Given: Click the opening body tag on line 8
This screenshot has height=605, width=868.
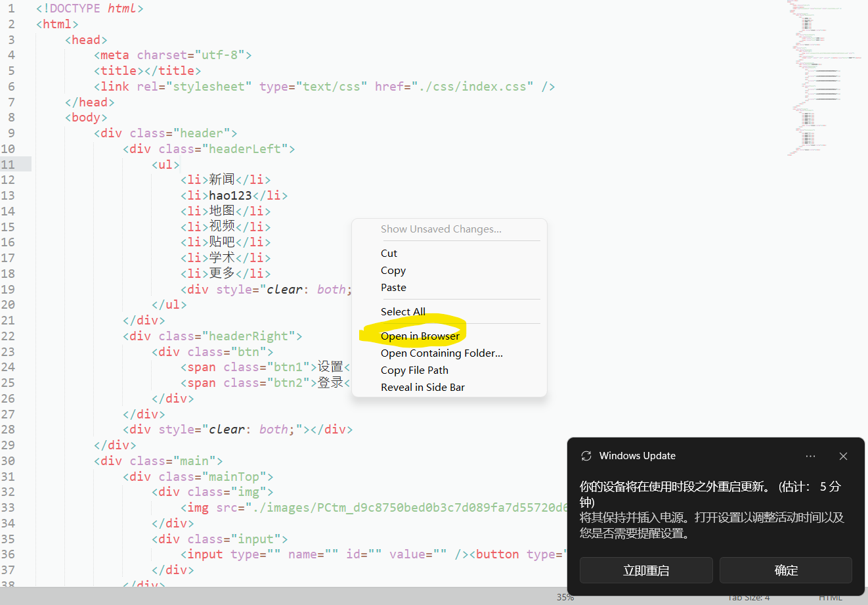Looking at the screenshot, I should [86, 117].
